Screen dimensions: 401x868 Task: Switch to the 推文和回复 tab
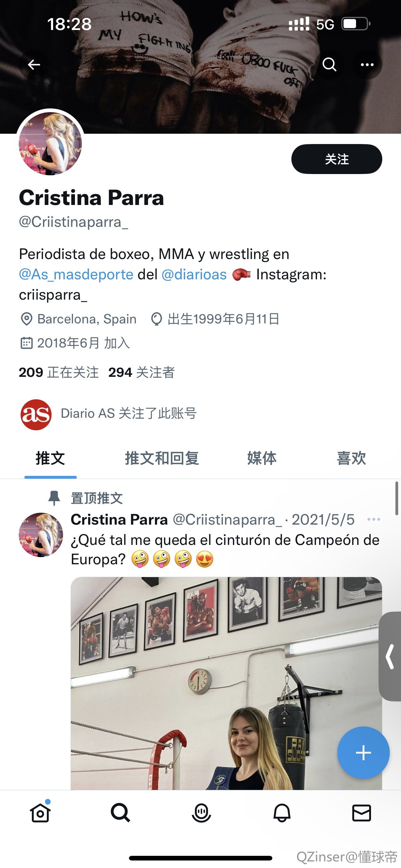162,458
